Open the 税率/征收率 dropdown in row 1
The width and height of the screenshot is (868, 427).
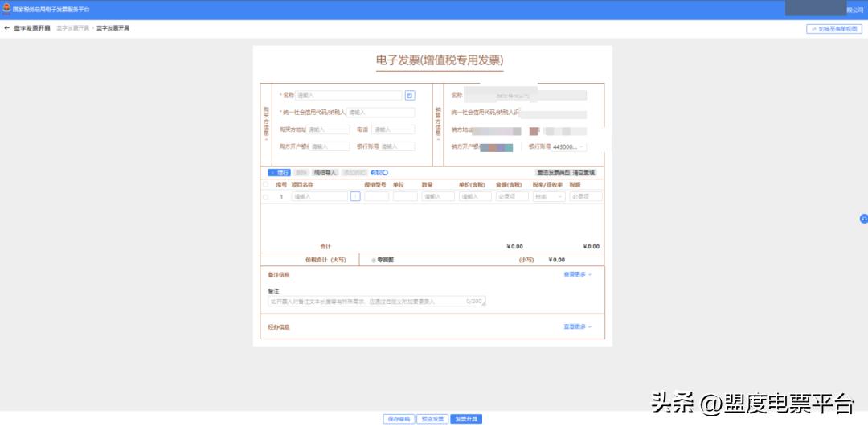(549, 196)
